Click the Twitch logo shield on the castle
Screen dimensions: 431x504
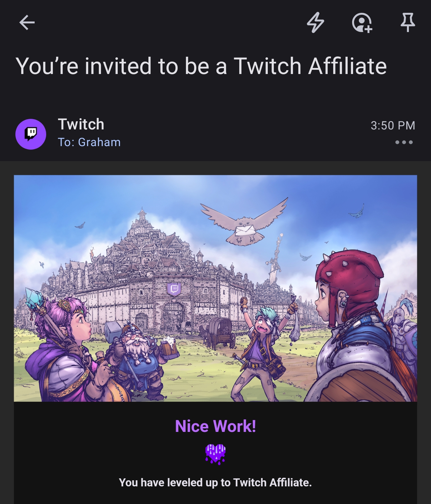click(x=174, y=289)
